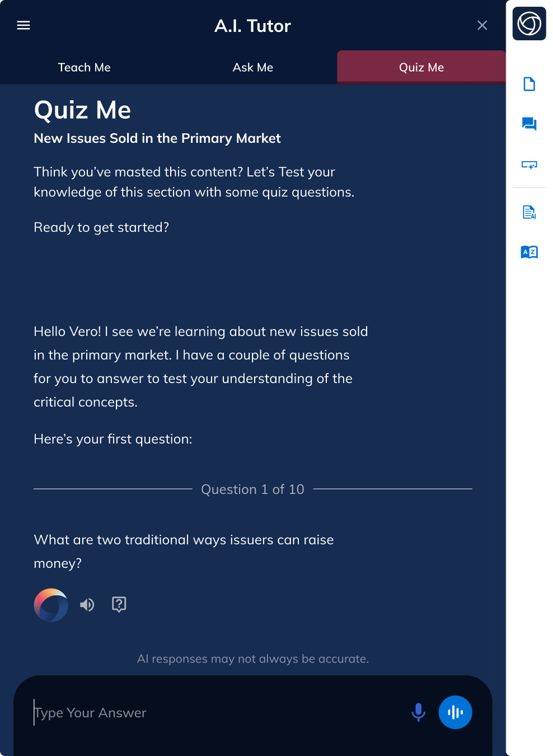The width and height of the screenshot is (553, 756).
Task: Toggle audio playback with the speaker icon
Action: click(87, 605)
